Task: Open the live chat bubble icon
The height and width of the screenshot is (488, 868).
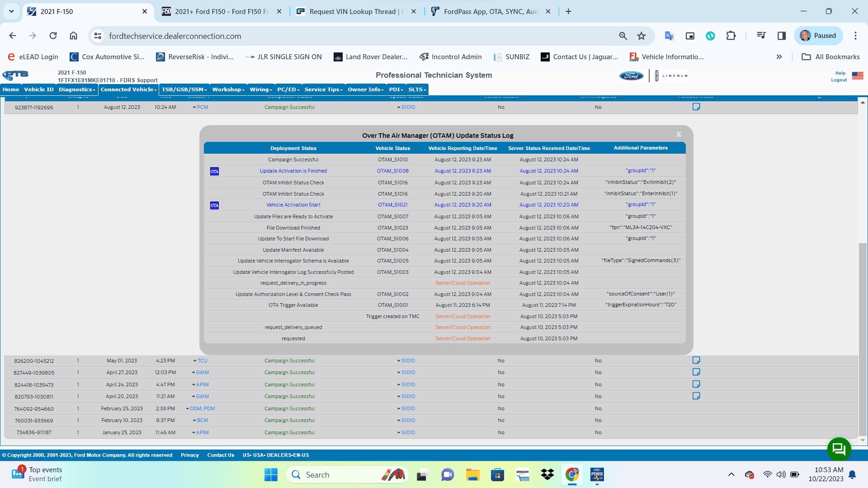Action: pos(839,449)
